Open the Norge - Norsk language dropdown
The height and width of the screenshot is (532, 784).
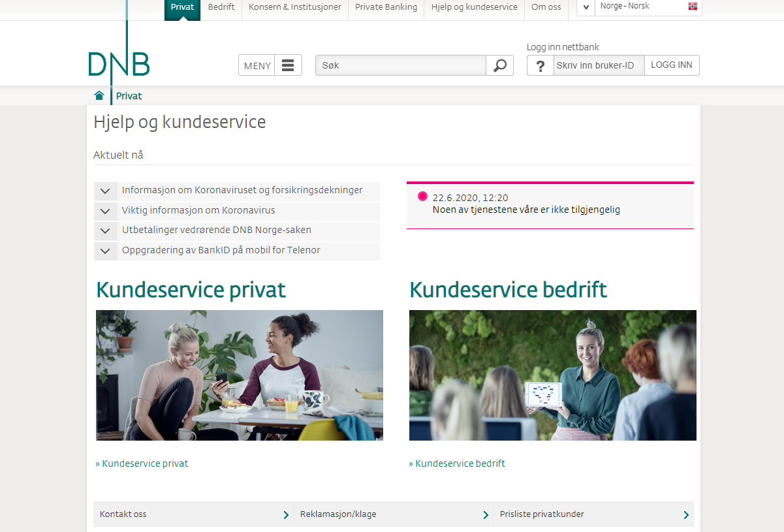coord(586,7)
